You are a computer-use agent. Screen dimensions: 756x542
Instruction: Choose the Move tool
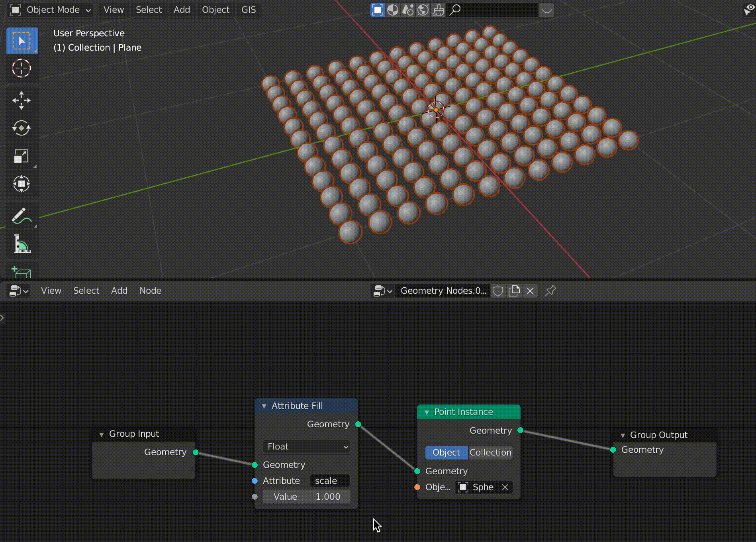[22, 100]
